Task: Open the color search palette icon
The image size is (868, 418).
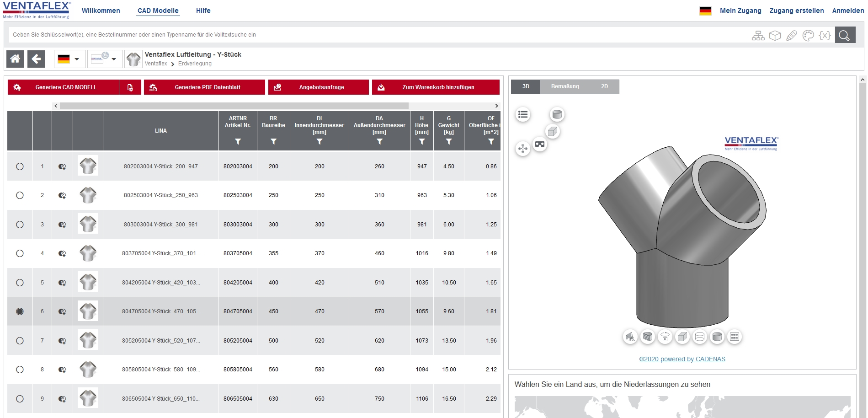Action: pyautogui.click(x=808, y=35)
